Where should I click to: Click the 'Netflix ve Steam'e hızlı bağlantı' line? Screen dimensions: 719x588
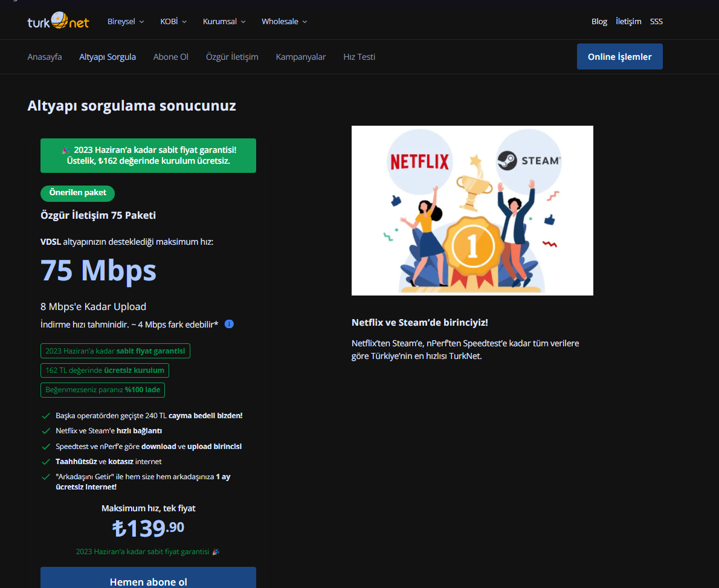click(x=109, y=431)
